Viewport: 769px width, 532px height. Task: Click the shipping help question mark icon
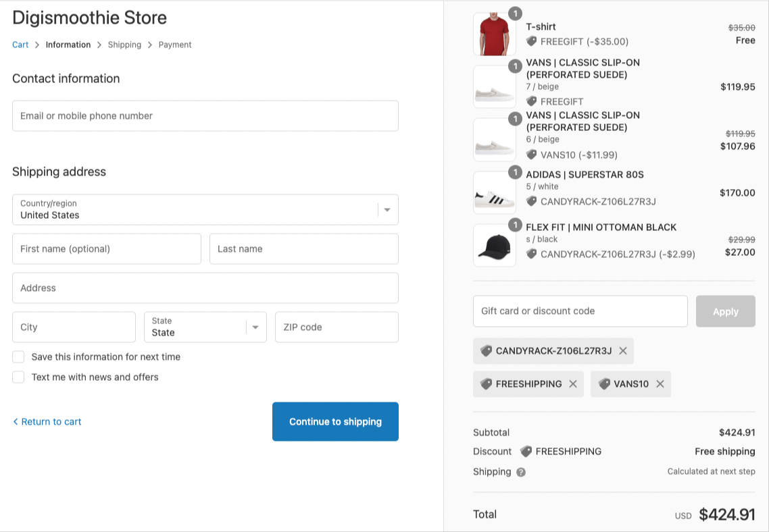[521, 472]
